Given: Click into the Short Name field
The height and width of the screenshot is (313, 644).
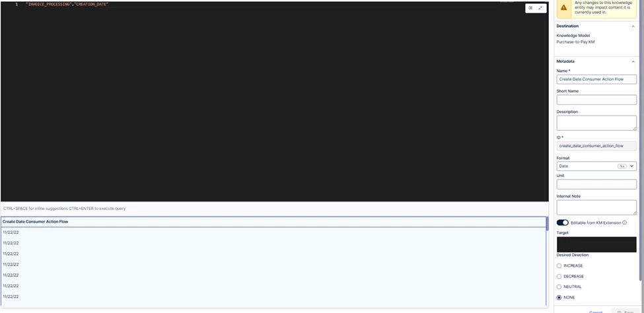Looking at the screenshot, I should (596, 100).
